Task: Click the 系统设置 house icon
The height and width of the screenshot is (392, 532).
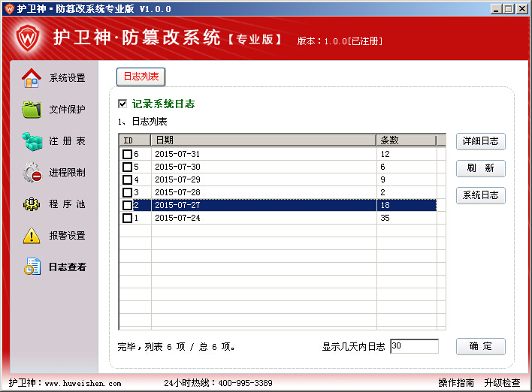Action: [32, 78]
